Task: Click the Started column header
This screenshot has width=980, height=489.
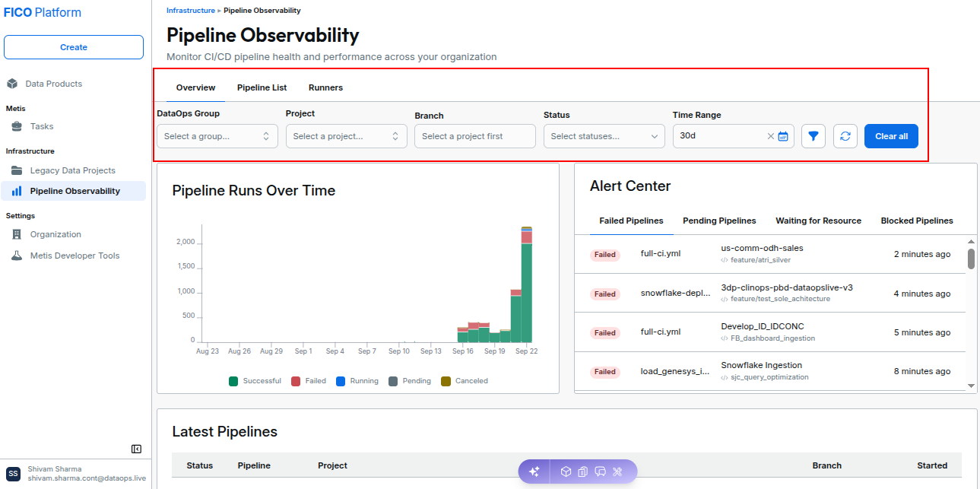Action: click(x=932, y=465)
